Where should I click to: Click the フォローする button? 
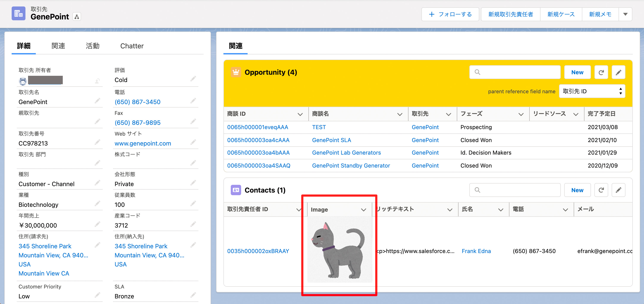(x=450, y=14)
